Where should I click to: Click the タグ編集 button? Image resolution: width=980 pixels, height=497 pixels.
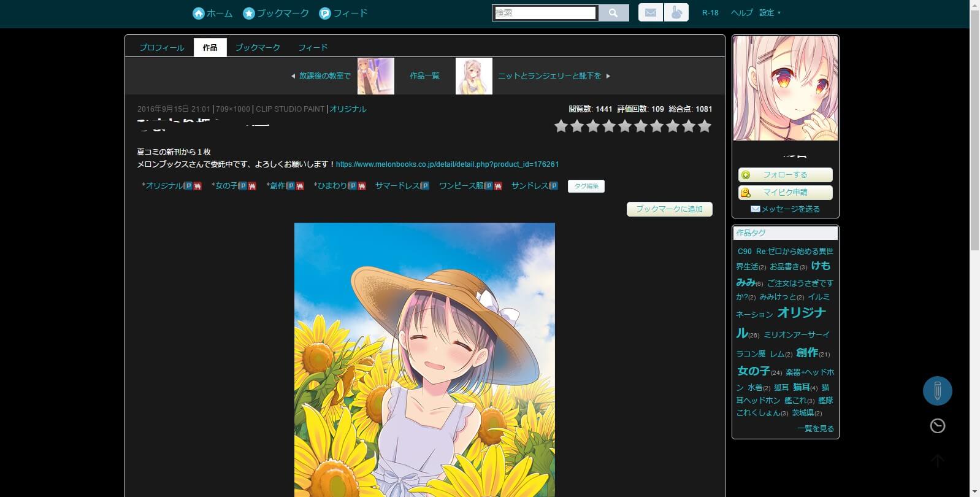coord(586,186)
